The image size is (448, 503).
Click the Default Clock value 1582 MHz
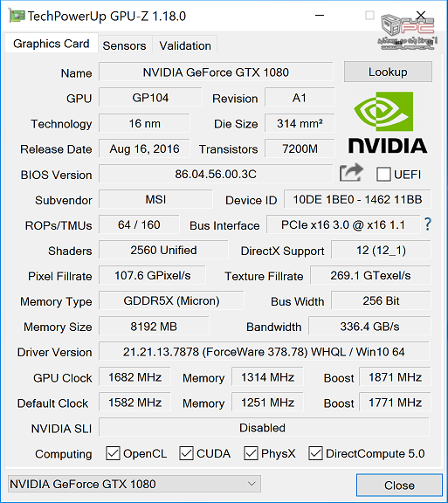[134, 403]
